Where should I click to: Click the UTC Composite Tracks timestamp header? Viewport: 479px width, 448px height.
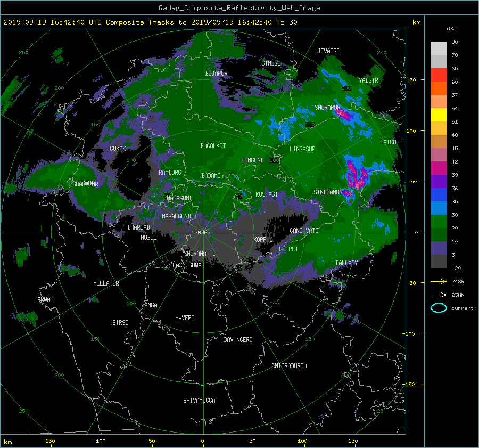pos(150,22)
